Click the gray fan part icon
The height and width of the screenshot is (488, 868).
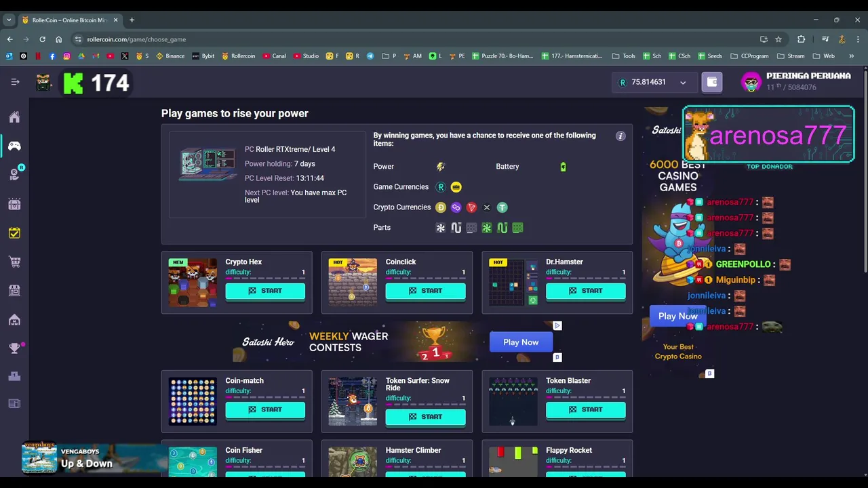(441, 228)
